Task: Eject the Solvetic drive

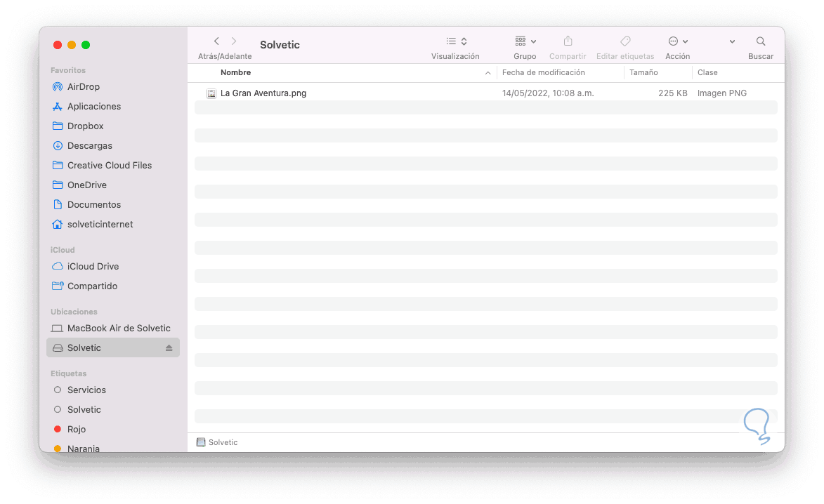Action: [169, 348]
